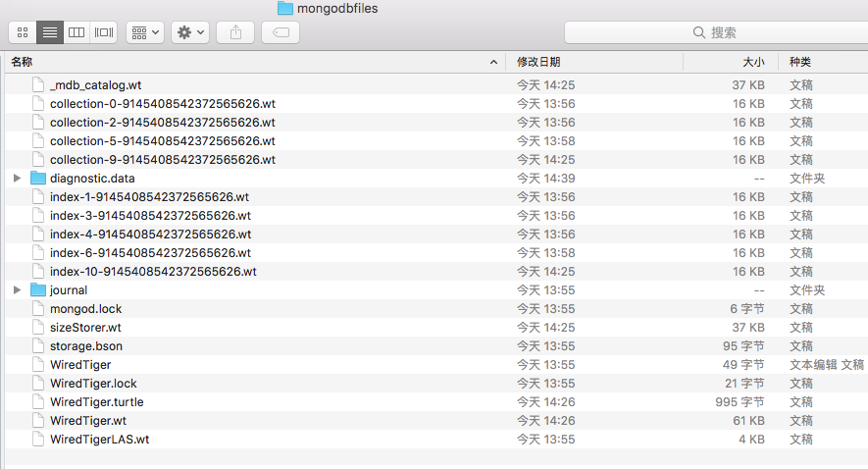Select file icon of index-10-9145408542372565626.wt

[38, 272]
